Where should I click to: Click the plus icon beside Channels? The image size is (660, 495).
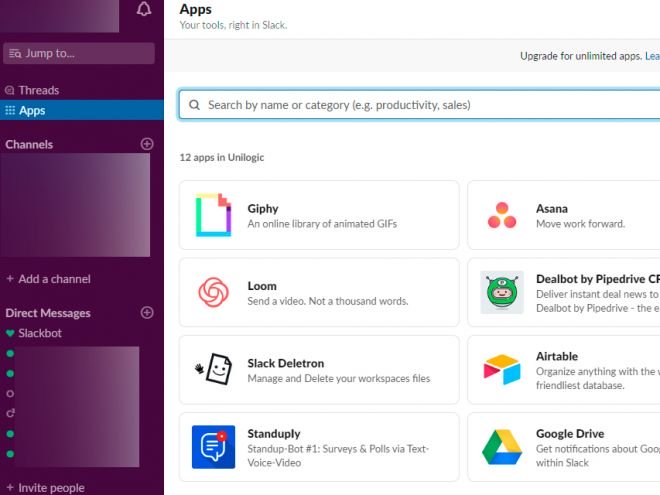147,144
